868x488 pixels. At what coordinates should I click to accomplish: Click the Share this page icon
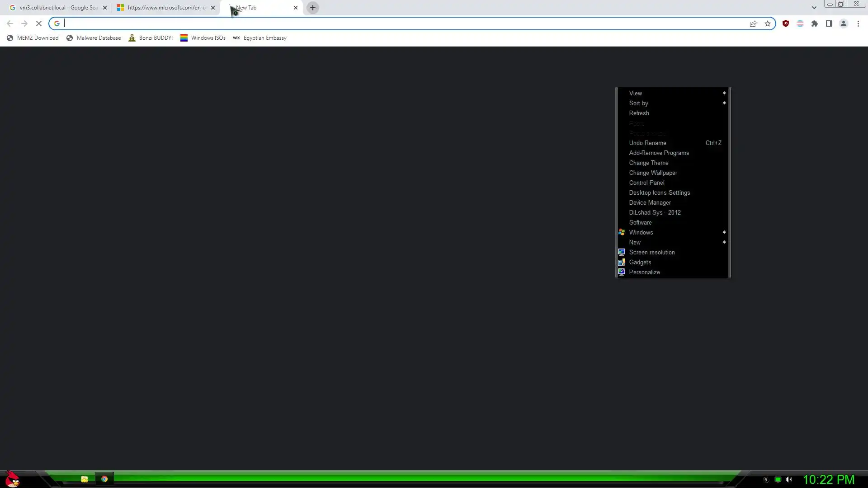point(753,23)
